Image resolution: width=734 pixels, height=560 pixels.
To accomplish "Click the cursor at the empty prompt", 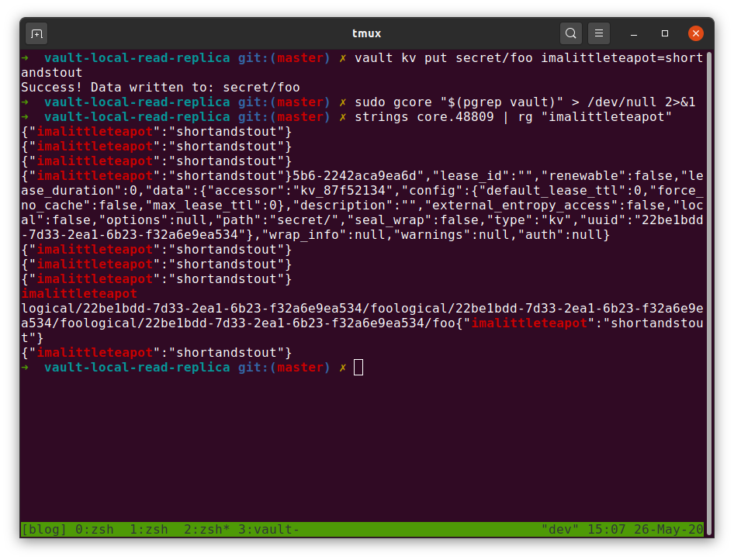I will [358, 367].
